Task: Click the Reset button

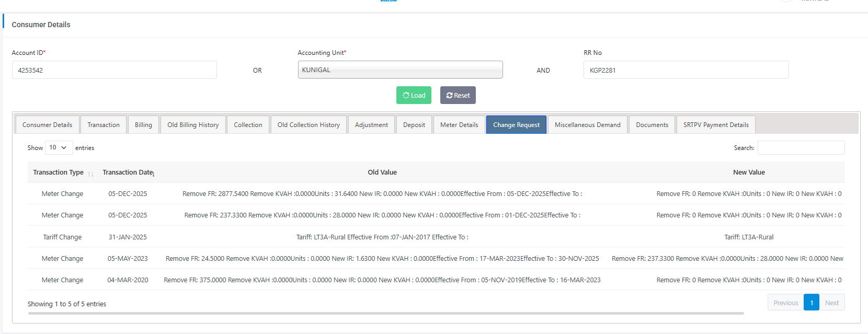Action: tap(458, 95)
